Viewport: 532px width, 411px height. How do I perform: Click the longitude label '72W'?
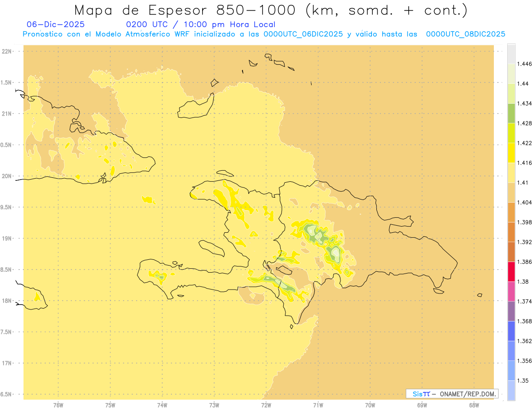pyautogui.click(x=266, y=405)
